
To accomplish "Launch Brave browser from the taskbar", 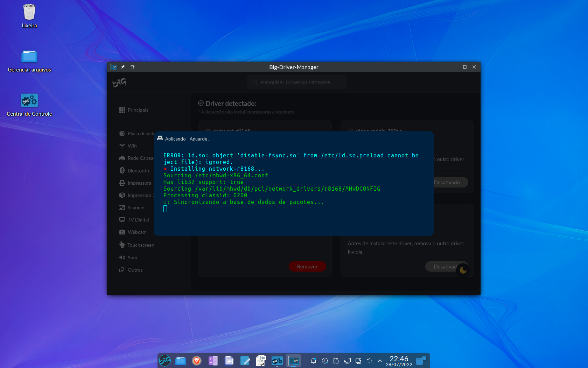I will pos(197,361).
